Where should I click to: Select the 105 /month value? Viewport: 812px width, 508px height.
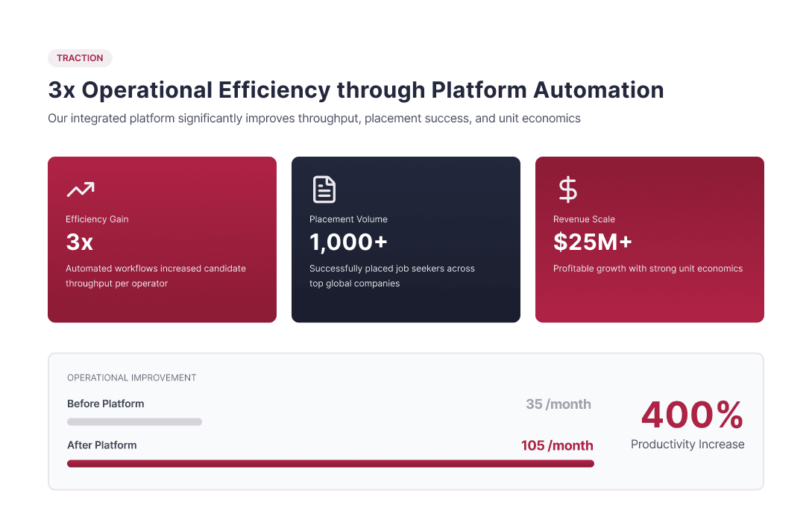(x=557, y=446)
